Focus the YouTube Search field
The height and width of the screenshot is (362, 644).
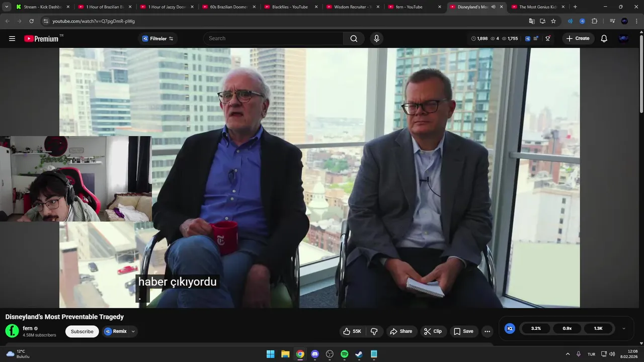[x=274, y=39]
